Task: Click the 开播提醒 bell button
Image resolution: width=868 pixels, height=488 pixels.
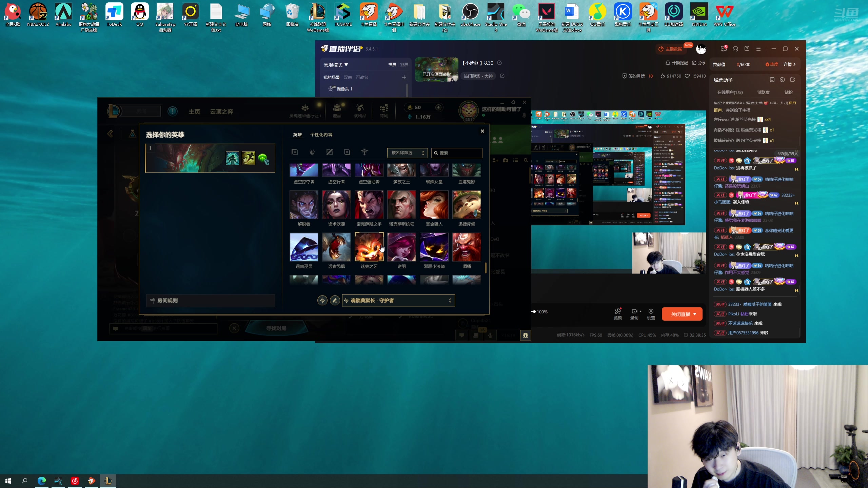Action: (x=676, y=63)
